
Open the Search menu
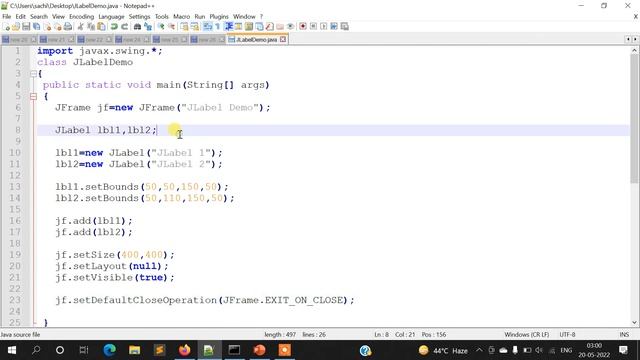(39, 16)
